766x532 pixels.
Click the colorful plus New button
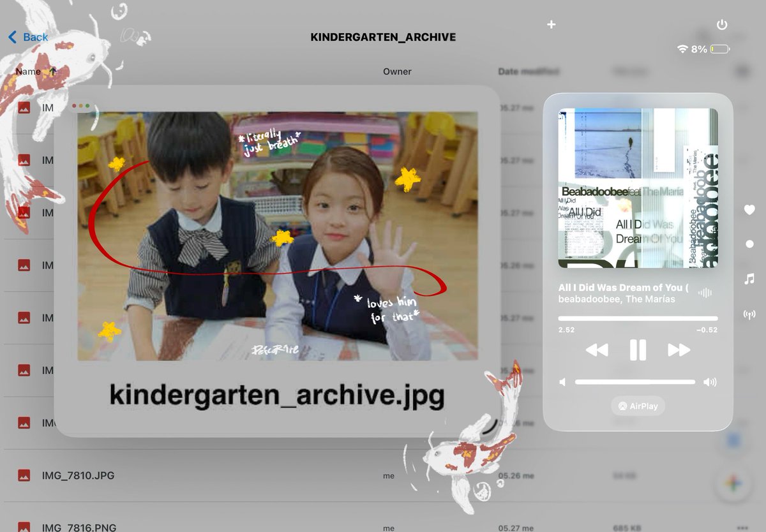(733, 484)
